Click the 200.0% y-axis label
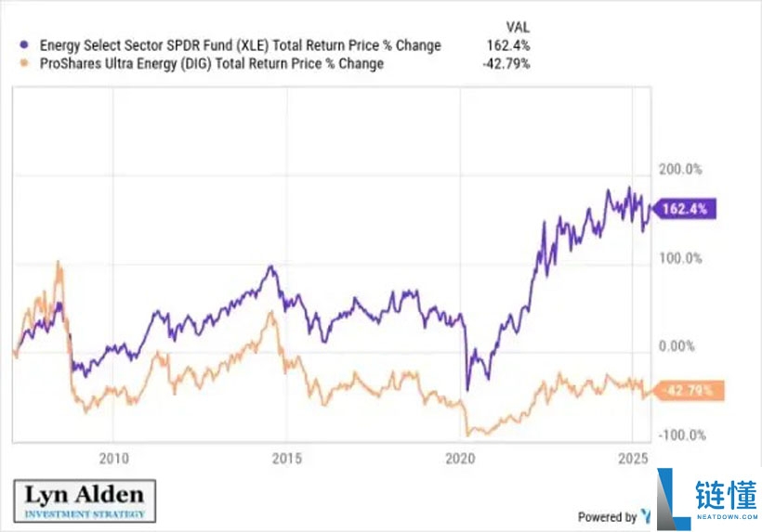Screen dimensions: 762x532 coord(680,170)
